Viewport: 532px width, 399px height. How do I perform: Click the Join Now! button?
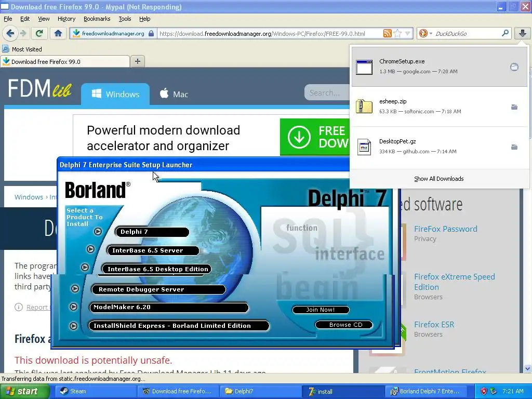tap(321, 310)
